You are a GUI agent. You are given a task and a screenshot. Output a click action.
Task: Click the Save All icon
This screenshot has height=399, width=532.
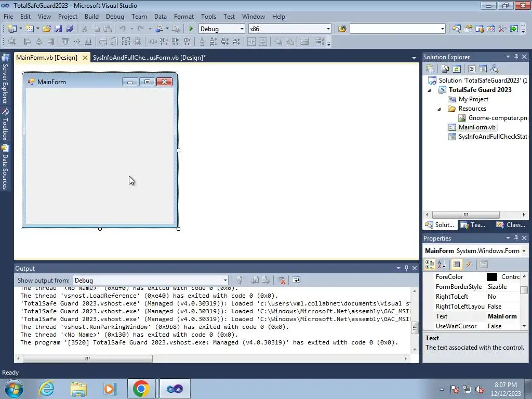(x=70, y=29)
